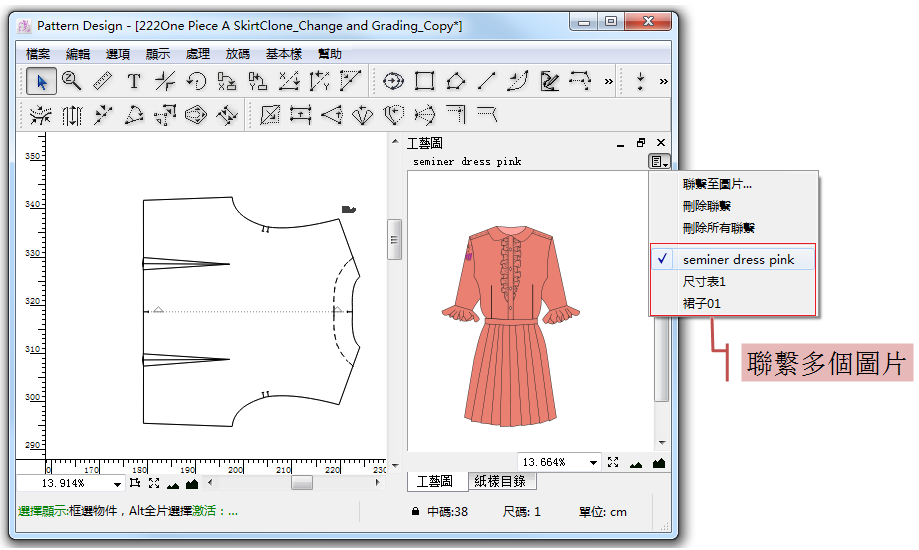919x550 pixels.
Task: Select the checked 'seminer dress pink' entry
Action: tap(738, 259)
